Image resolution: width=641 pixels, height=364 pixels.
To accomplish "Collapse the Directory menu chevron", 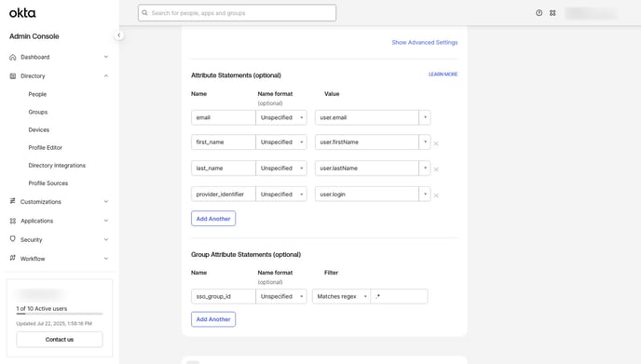I will (x=106, y=76).
